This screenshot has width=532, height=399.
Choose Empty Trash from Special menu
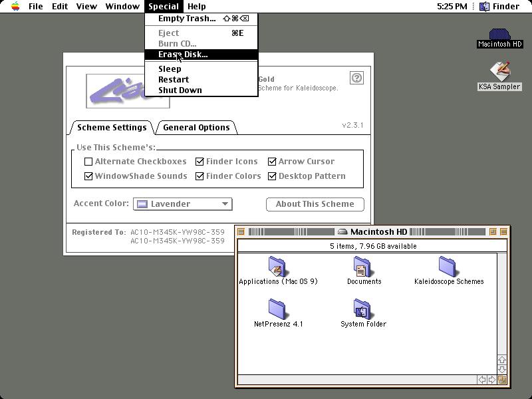pyautogui.click(x=201, y=19)
